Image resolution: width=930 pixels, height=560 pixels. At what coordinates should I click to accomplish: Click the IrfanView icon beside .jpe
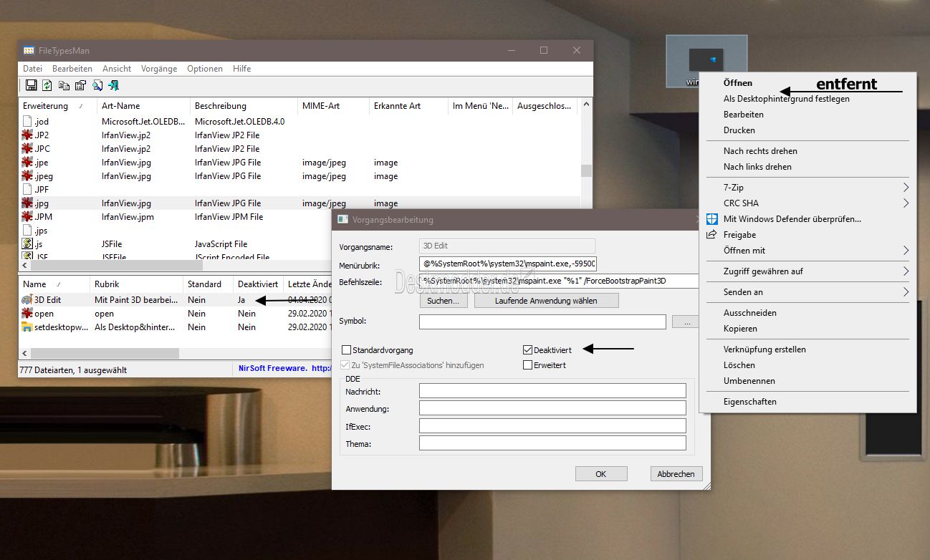pos(27,162)
